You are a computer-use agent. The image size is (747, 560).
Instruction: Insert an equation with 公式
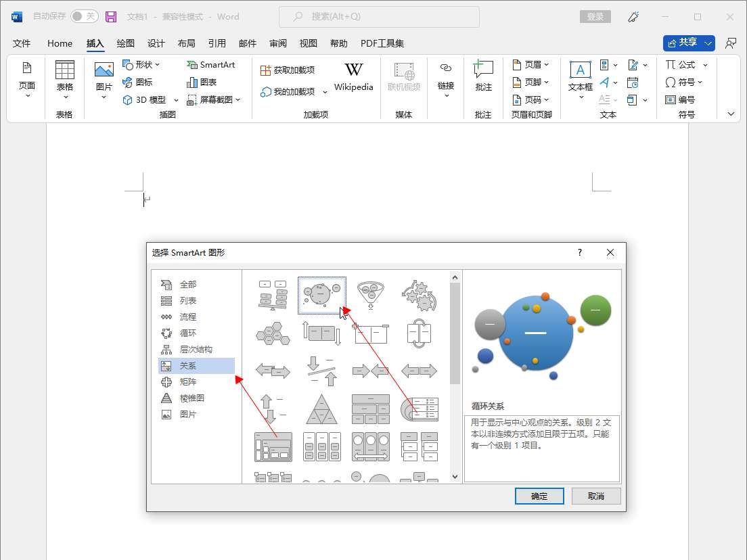(680, 64)
